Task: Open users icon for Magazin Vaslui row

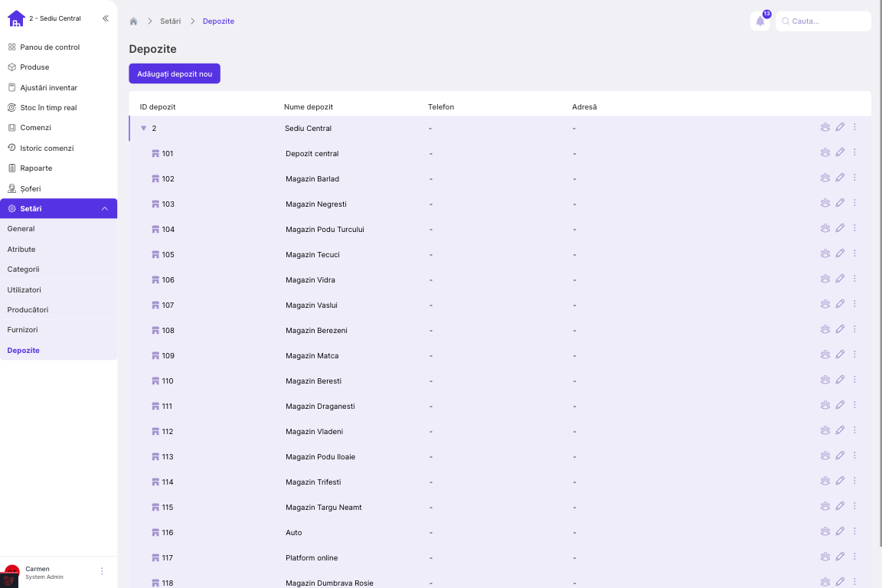Action: coord(825,304)
